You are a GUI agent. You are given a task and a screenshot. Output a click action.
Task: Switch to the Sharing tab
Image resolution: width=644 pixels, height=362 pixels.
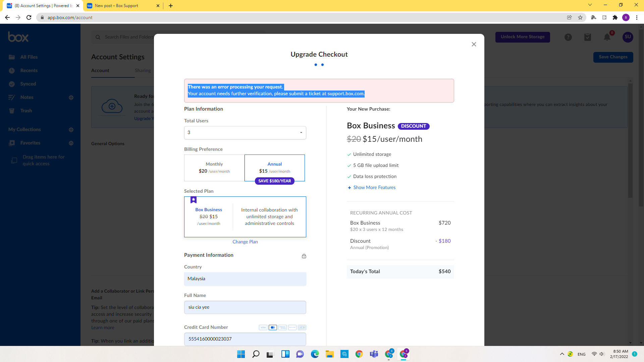coord(143,70)
